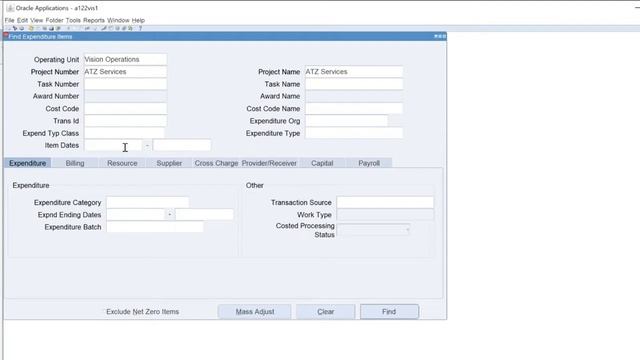Open the Supplier tab
Viewport: 640px width, 360px height.
(x=169, y=163)
